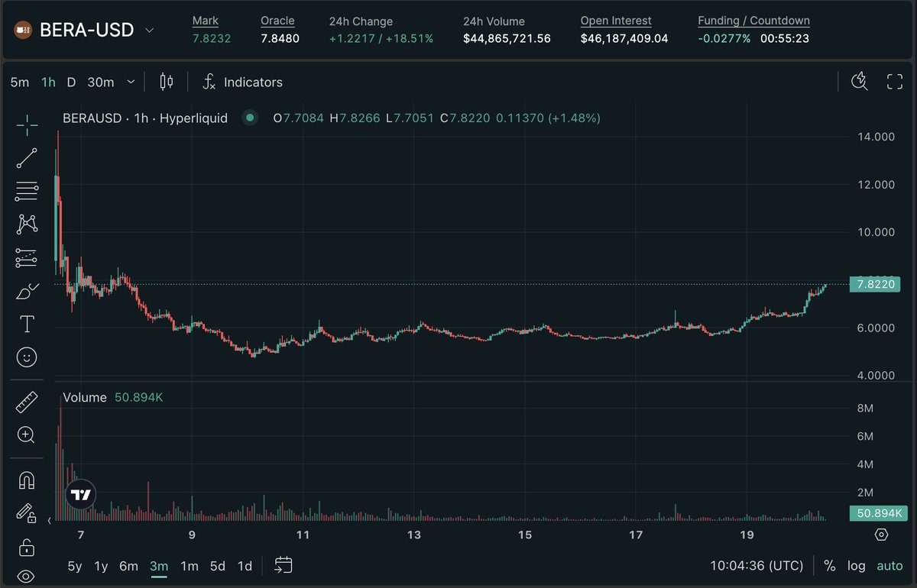Set the date range to 1d

coord(245,566)
